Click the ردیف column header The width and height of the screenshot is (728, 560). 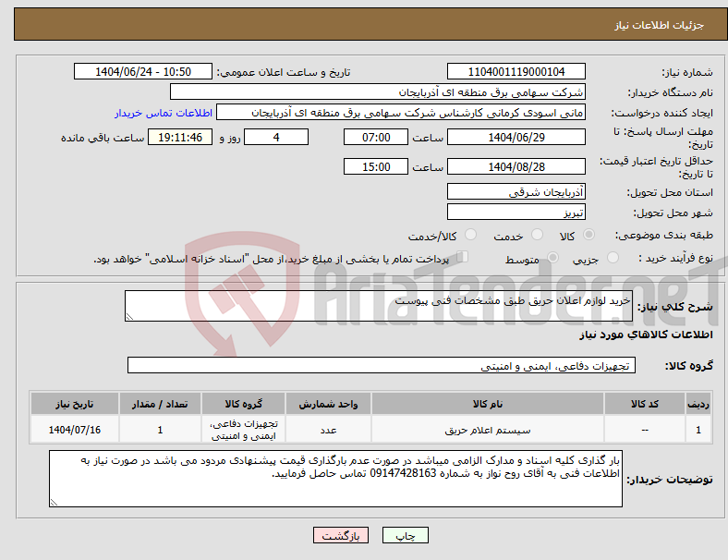pyautogui.click(x=698, y=404)
